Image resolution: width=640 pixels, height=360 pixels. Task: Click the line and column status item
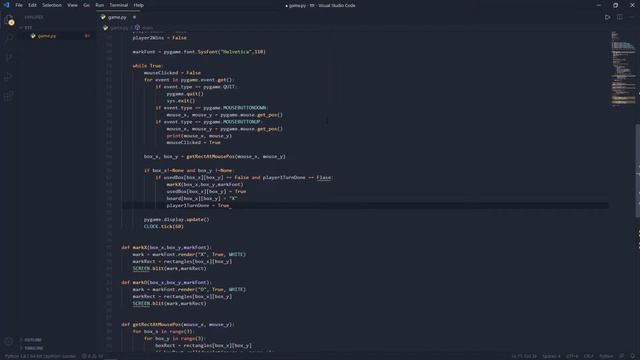click(524, 356)
